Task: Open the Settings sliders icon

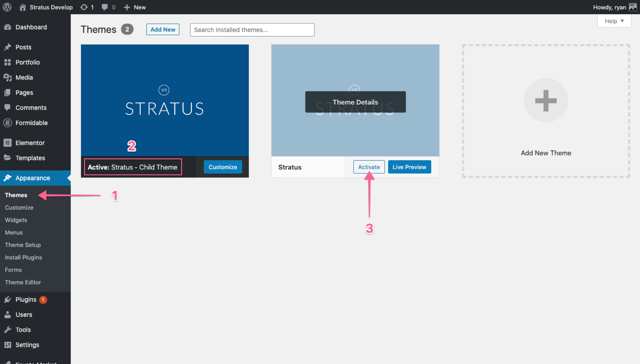Action: pos(8,345)
